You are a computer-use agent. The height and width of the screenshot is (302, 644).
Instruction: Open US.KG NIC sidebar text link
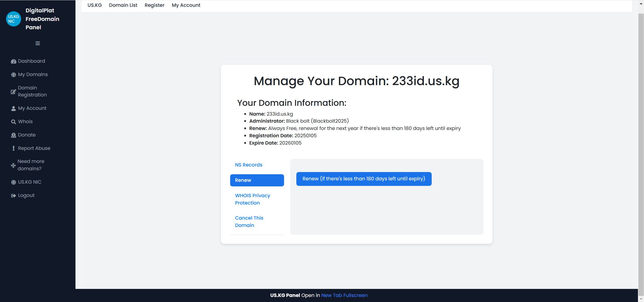(30, 182)
